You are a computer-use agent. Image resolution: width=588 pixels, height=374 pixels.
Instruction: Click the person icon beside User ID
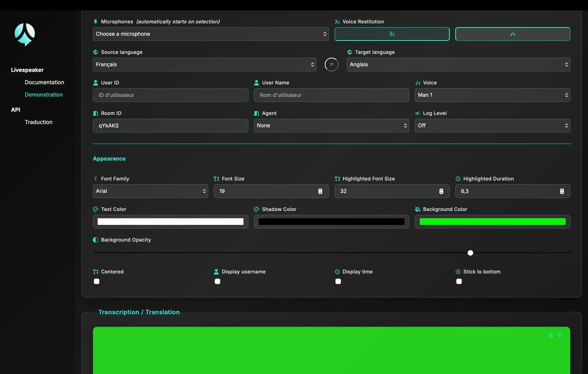point(96,83)
